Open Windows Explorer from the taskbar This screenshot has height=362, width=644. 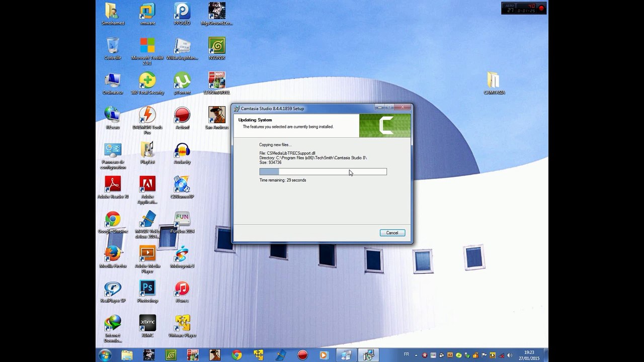coord(127,355)
